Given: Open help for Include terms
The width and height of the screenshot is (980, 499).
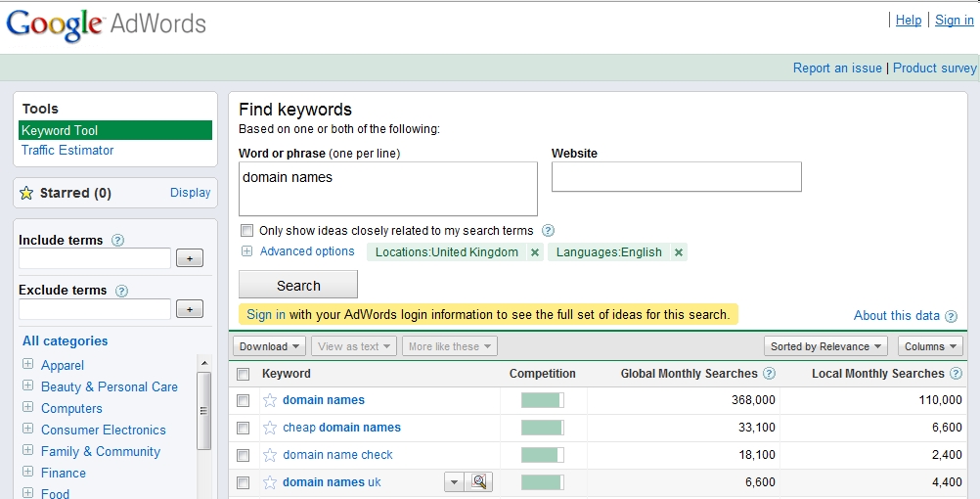Looking at the screenshot, I should coord(117,240).
